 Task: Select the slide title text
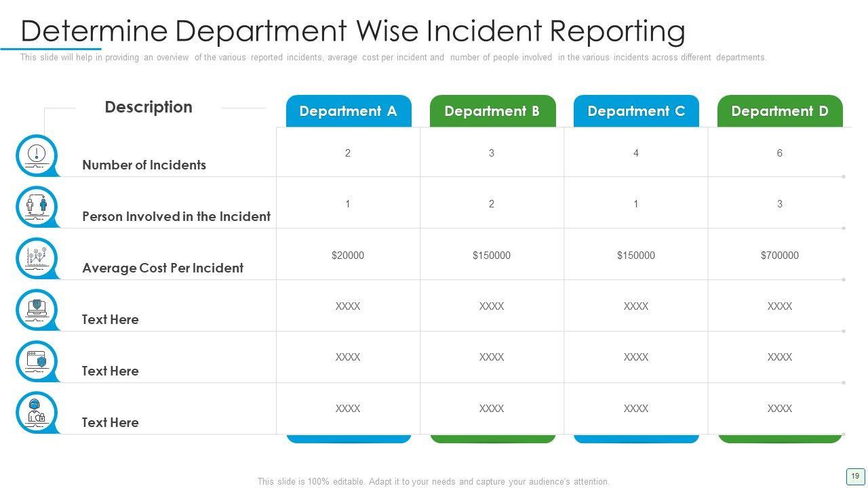click(353, 31)
